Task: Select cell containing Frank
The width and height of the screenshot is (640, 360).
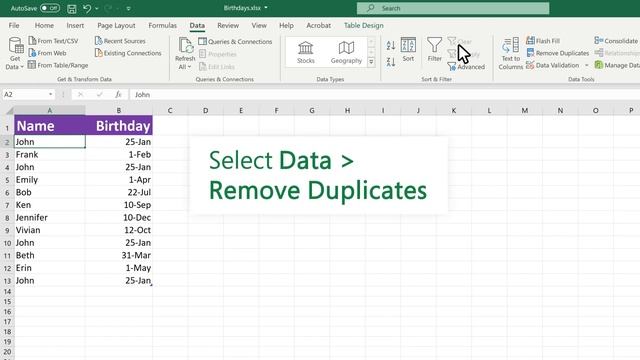Action: pos(50,155)
